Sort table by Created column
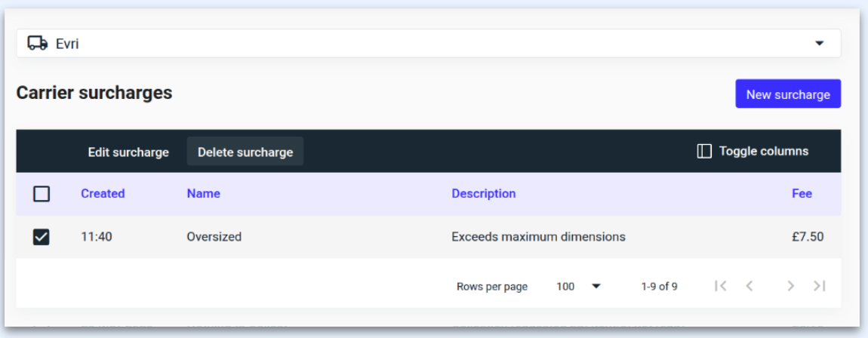The image size is (868, 338). [x=103, y=194]
